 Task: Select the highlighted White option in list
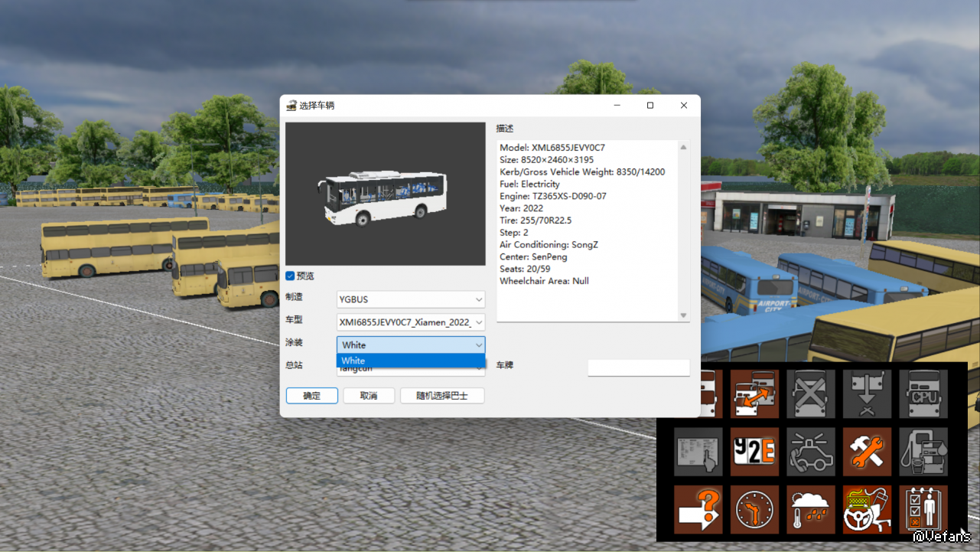[x=411, y=361]
